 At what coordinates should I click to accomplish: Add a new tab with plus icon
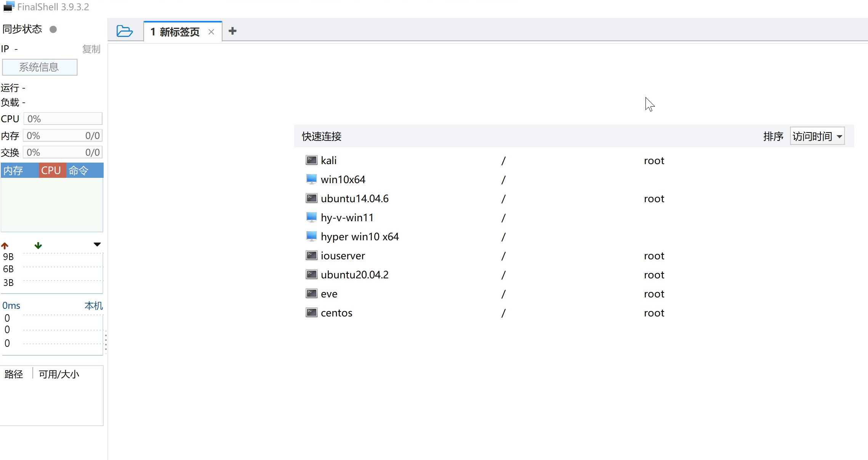(232, 31)
